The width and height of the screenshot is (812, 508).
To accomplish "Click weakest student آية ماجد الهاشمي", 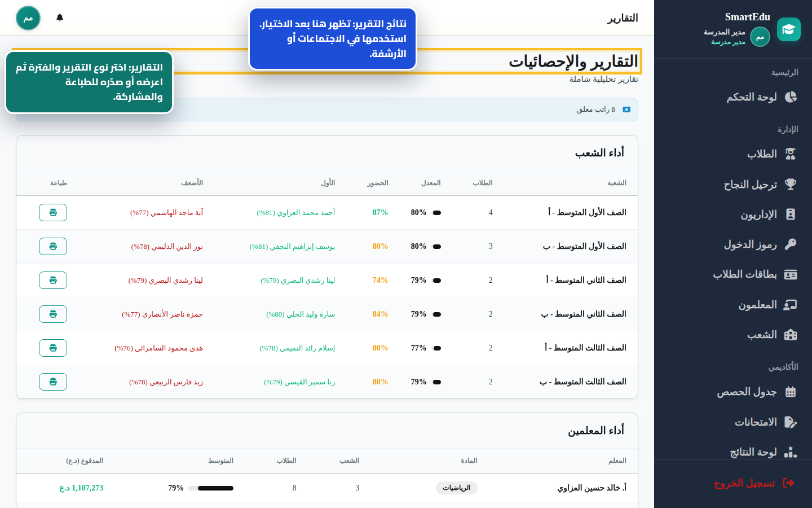I will (x=167, y=213).
